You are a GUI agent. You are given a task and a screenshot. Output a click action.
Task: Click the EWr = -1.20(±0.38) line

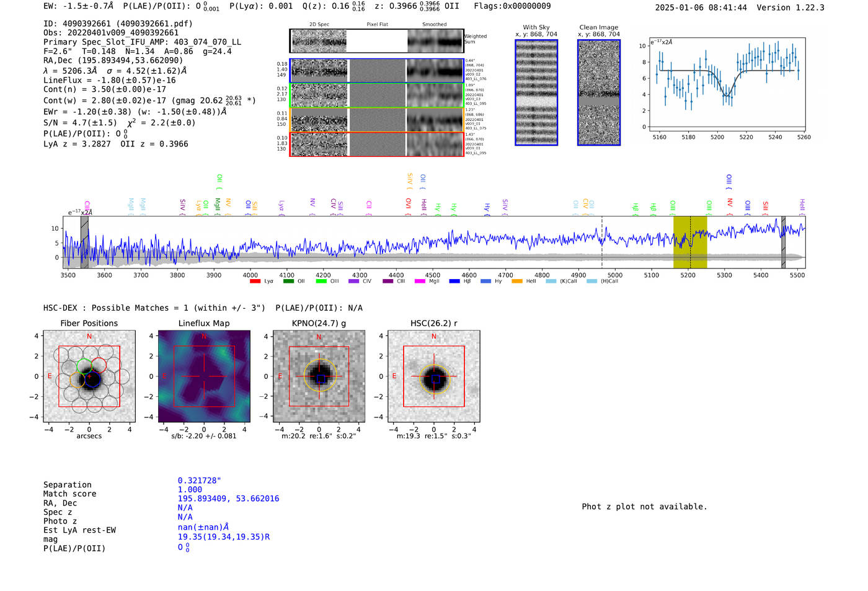(x=135, y=112)
